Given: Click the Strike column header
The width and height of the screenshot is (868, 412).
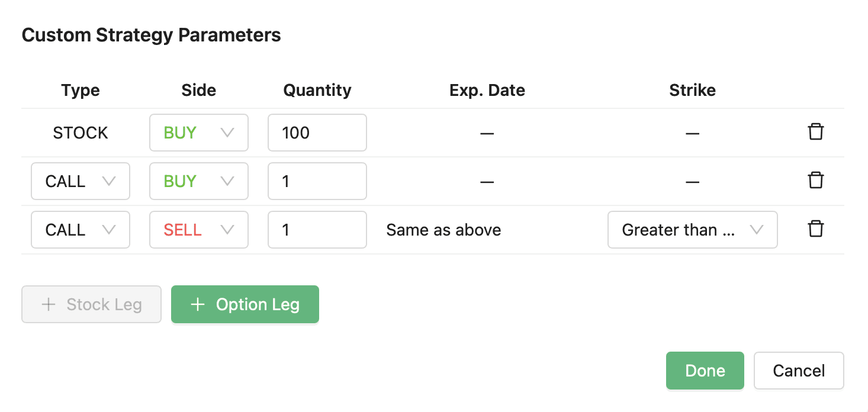Looking at the screenshot, I should point(692,91).
